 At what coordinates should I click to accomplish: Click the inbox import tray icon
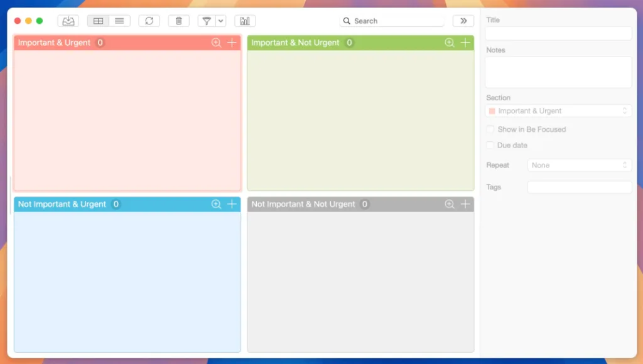[68, 21]
